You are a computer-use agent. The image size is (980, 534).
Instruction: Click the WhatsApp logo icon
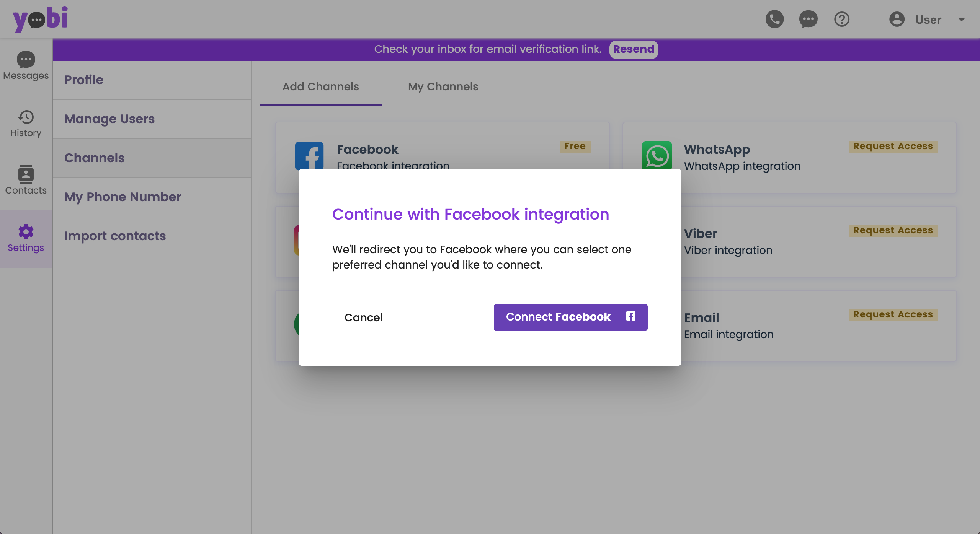coord(657,155)
